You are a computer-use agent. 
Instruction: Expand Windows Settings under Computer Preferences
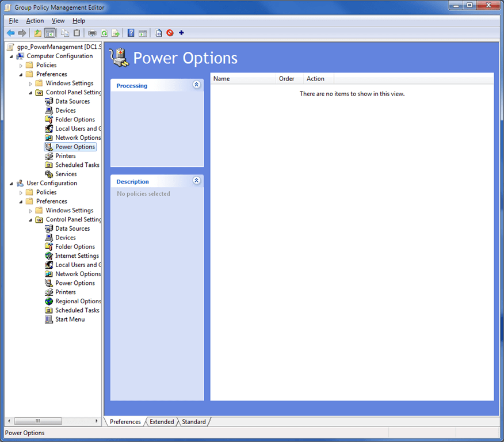tap(31, 83)
